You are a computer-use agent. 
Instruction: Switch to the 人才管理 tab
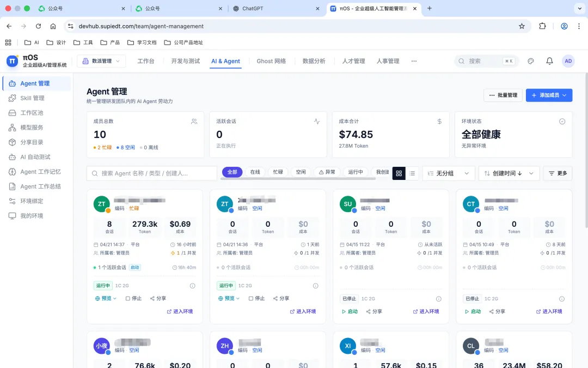[x=353, y=61]
